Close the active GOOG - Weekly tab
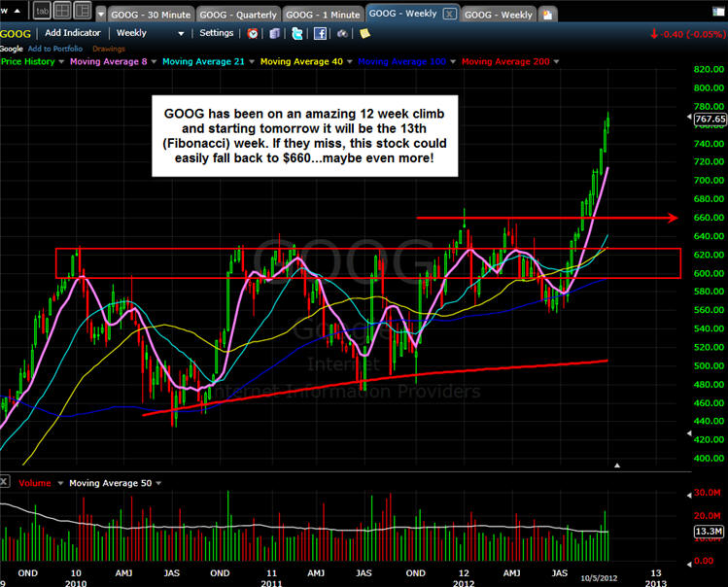 coord(449,14)
